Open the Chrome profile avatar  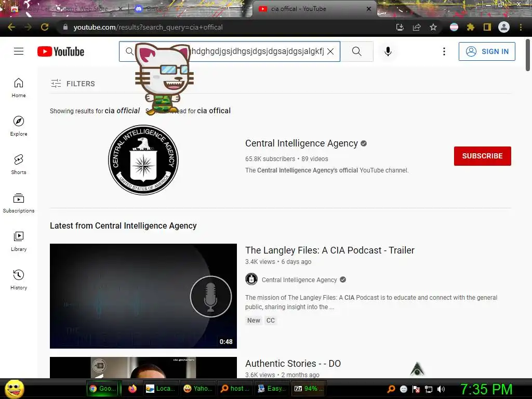point(504,27)
